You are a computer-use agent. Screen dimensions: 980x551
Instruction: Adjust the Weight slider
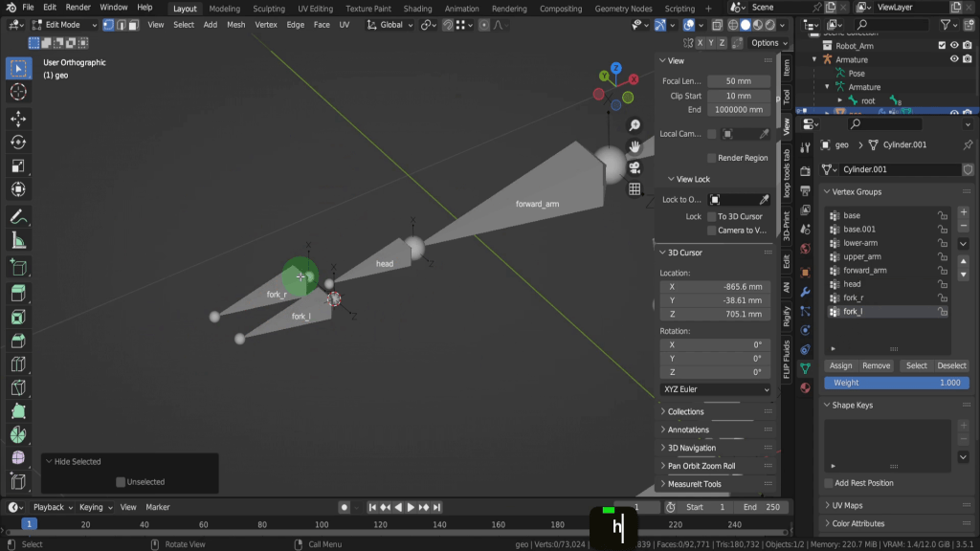click(897, 383)
